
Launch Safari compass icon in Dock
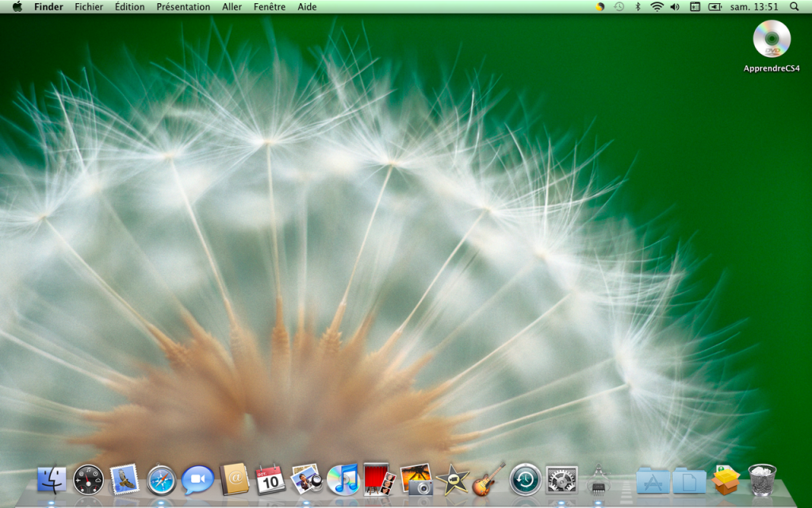161,480
